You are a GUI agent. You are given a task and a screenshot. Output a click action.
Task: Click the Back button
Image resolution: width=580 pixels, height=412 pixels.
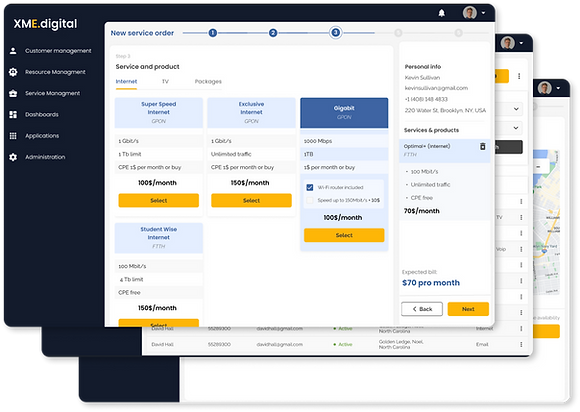coord(422,309)
